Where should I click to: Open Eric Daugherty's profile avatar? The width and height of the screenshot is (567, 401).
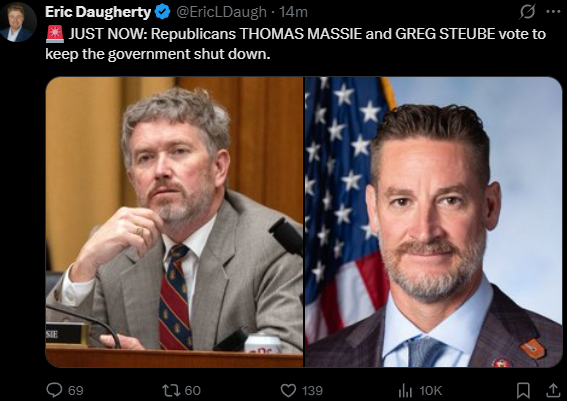pos(18,22)
